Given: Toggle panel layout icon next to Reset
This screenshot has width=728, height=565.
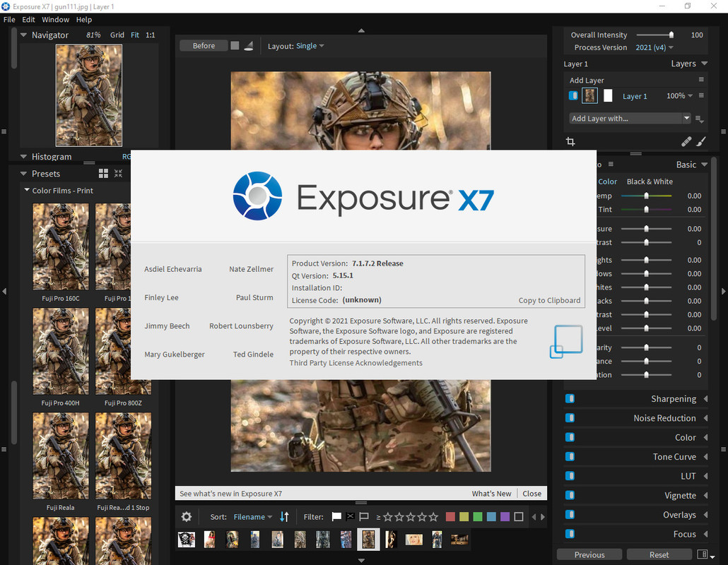Looking at the screenshot, I should coord(703,554).
